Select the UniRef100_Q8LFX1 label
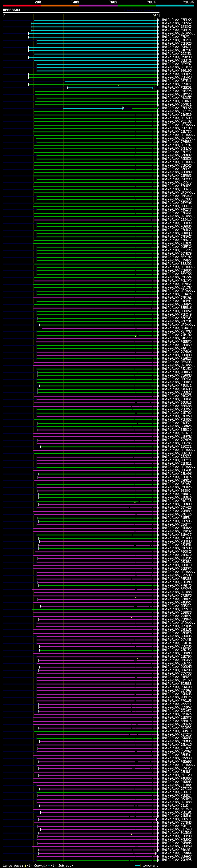Screen dimensions: 197x868 (x=176, y=61)
